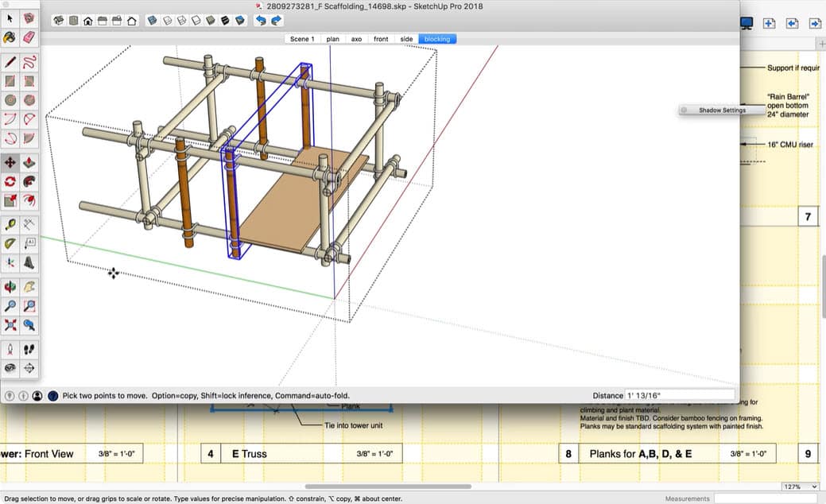Activate the Rectangle tool
826x504 pixels.
pos(10,81)
